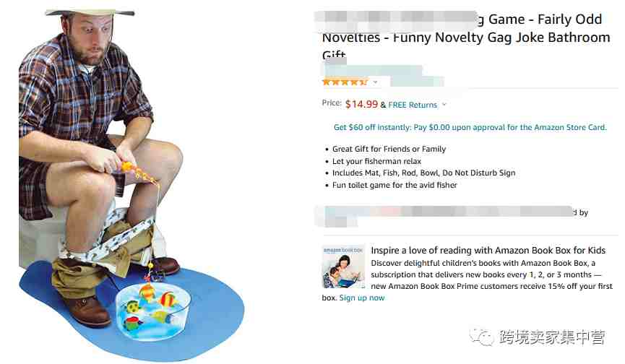Click the product title ending in Bathroom Gift
This screenshot has height=364, width=625.
(x=465, y=38)
